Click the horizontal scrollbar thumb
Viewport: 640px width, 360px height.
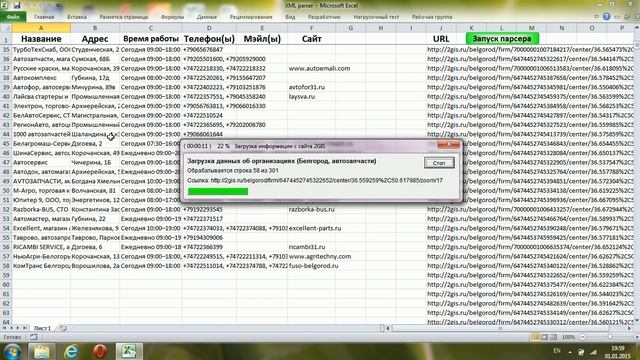pos(500,328)
